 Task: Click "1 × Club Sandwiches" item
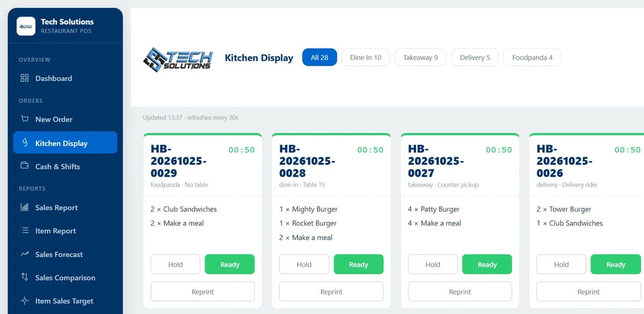pyautogui.click(x=570, y=223)
